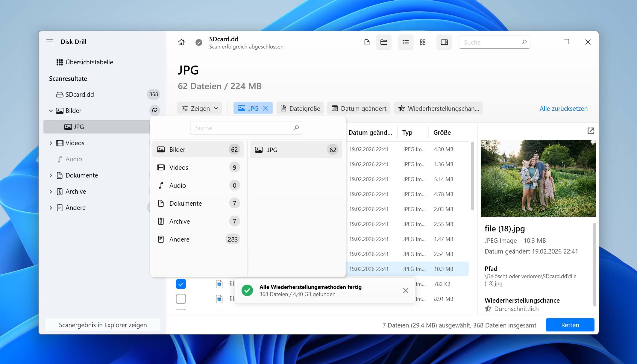Viewport: 637px width, 364px height.
Task: Choose Andere category in filter popup
Action: (x=198, y=239)
